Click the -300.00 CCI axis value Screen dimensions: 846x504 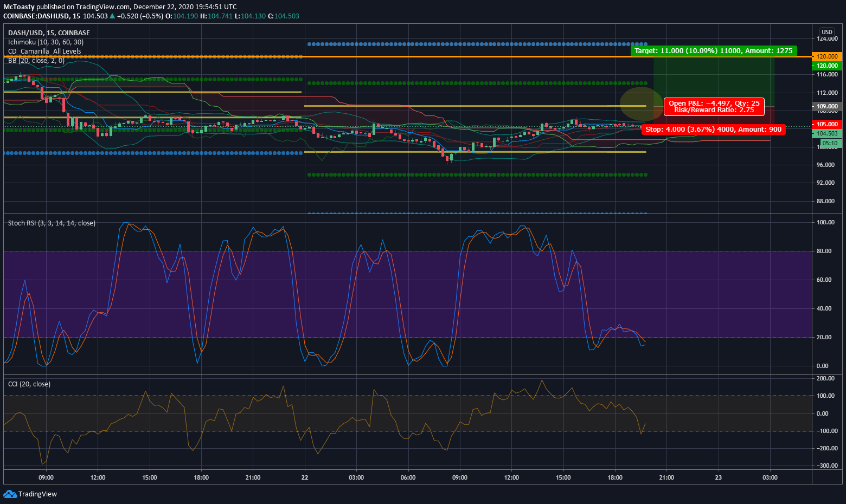827,466
